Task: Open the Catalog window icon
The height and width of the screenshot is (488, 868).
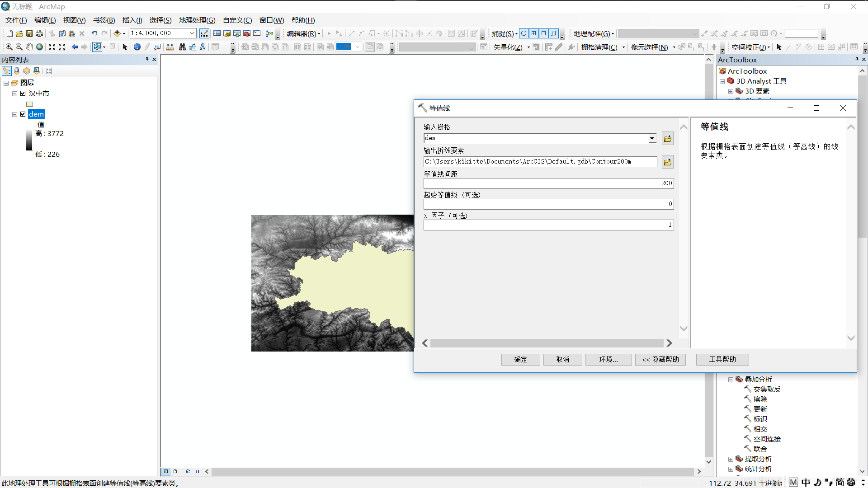Action: [227, 33]
